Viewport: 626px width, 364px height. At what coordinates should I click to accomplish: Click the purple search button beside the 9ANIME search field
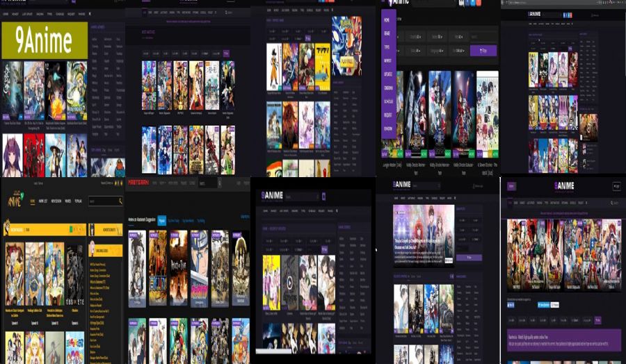tap(323, 196)
